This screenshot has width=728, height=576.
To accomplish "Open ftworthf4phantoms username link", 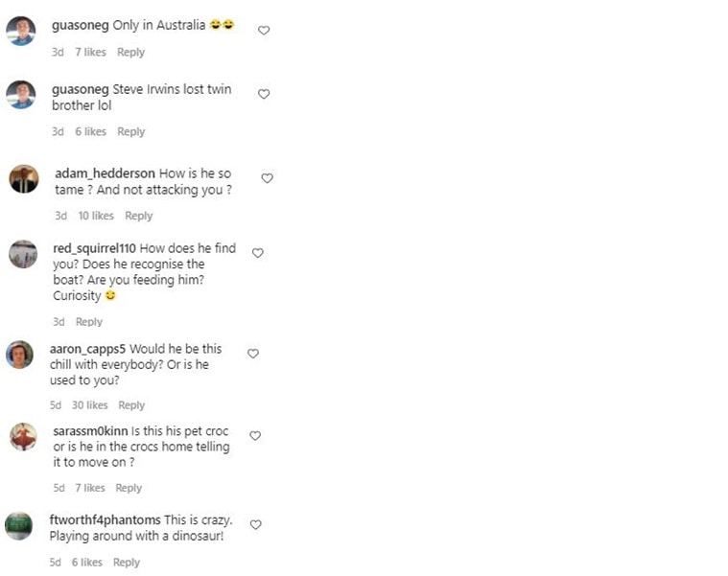I will [105, 519].
